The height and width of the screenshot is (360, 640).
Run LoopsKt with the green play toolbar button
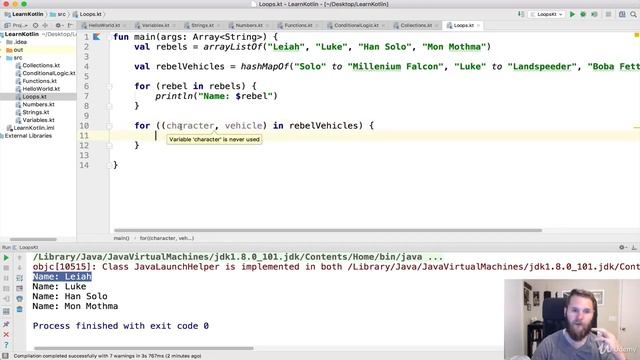click(572, 14)
